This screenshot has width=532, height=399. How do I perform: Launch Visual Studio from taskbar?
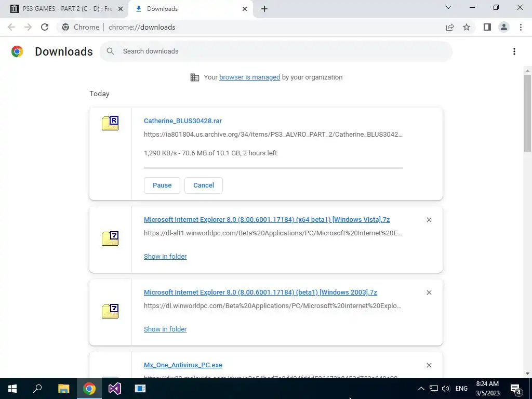click(115, 389)
